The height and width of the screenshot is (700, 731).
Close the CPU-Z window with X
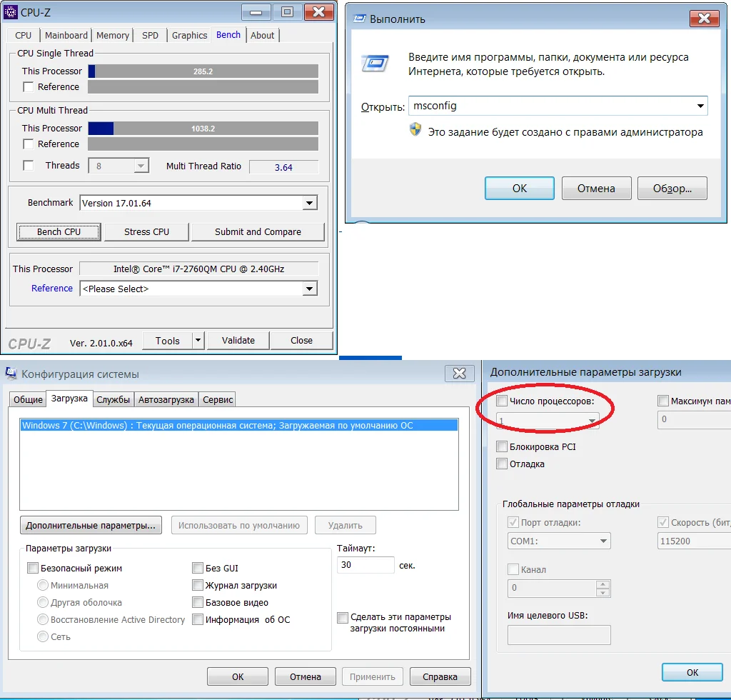pyautogui.click(x=319, y=12)
